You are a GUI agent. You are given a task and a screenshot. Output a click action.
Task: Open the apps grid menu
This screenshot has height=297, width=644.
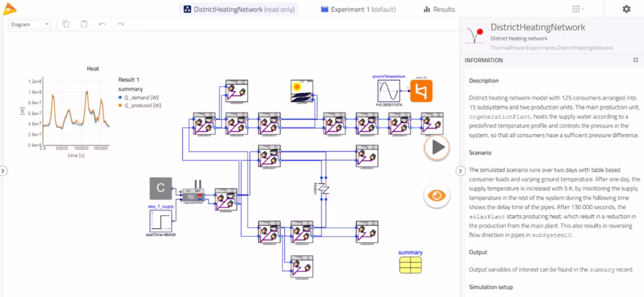(x=578, y=9)
